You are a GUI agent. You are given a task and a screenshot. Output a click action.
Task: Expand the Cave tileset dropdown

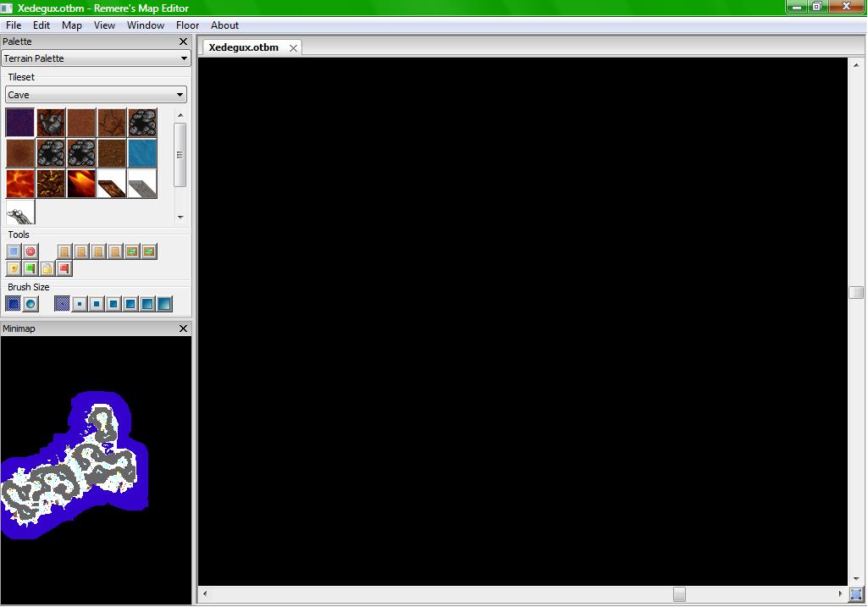pos(96,95)
